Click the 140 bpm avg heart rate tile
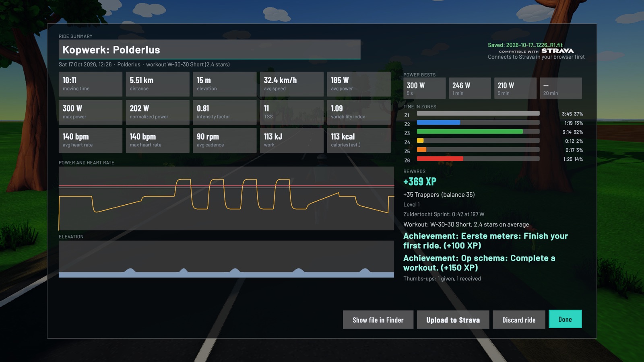 pyautogui.click(x=91, y=140)
